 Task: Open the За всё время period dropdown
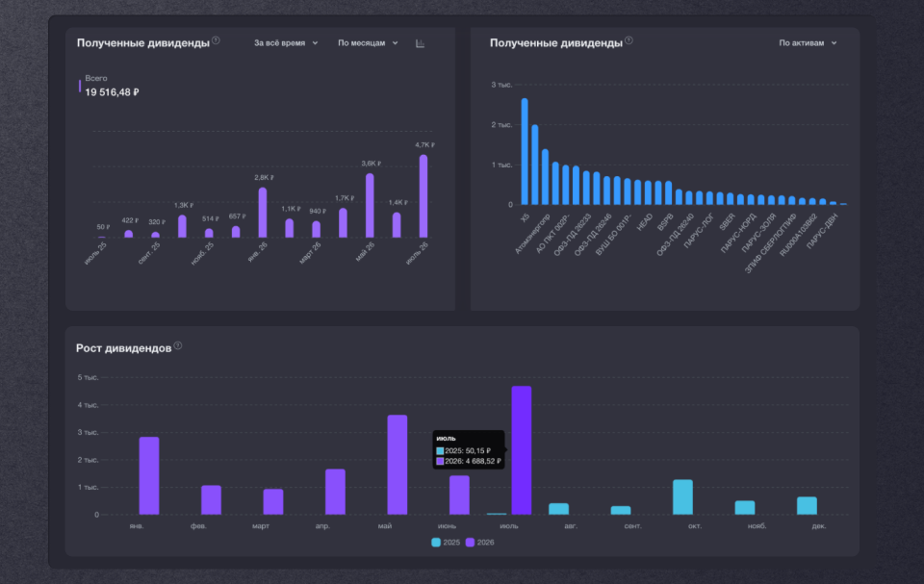(x=286, y=43)
